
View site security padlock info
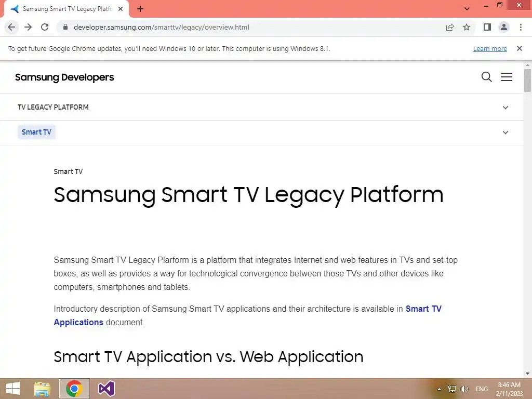pos(65,27)
